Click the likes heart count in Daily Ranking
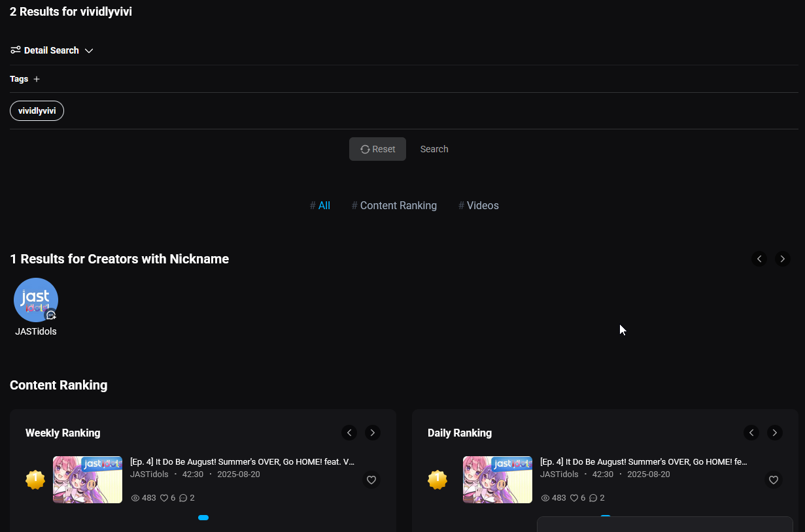This screenshot has height=532, width=805. pos(578,498)
